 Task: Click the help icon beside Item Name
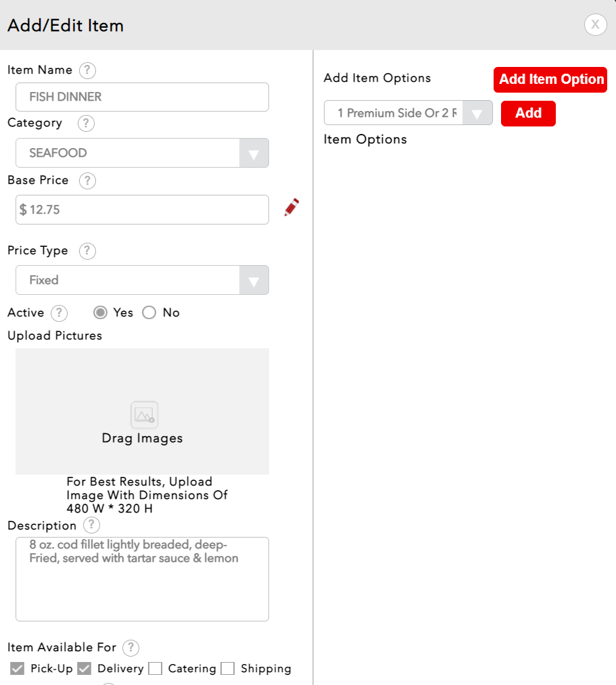[87, 70]
